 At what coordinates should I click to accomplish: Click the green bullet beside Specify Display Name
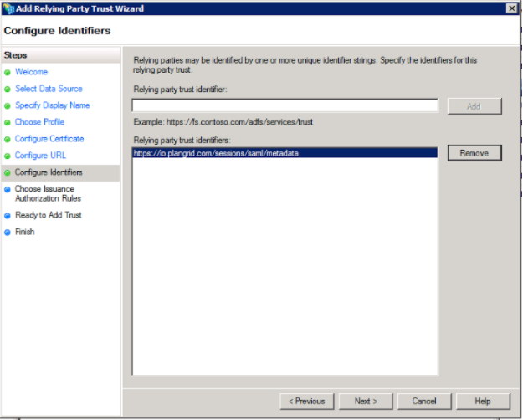point(8,106)
